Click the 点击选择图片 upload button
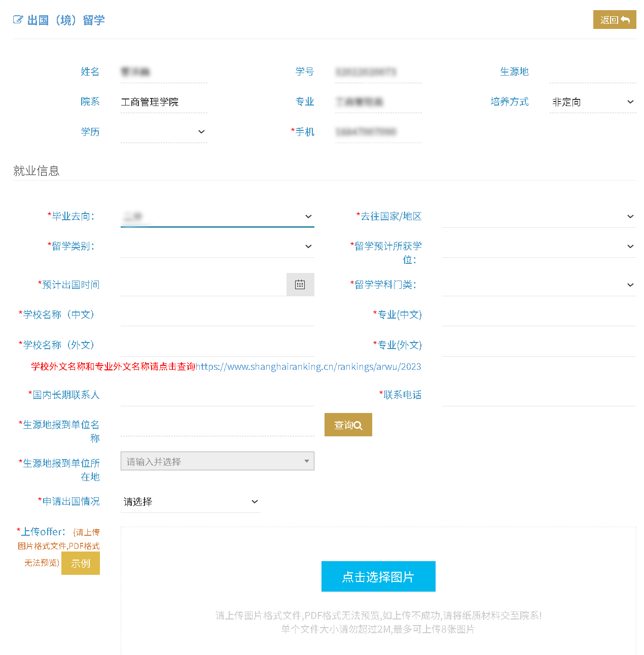644x655 pixels. pyautogui.click(x=378, y=576)
